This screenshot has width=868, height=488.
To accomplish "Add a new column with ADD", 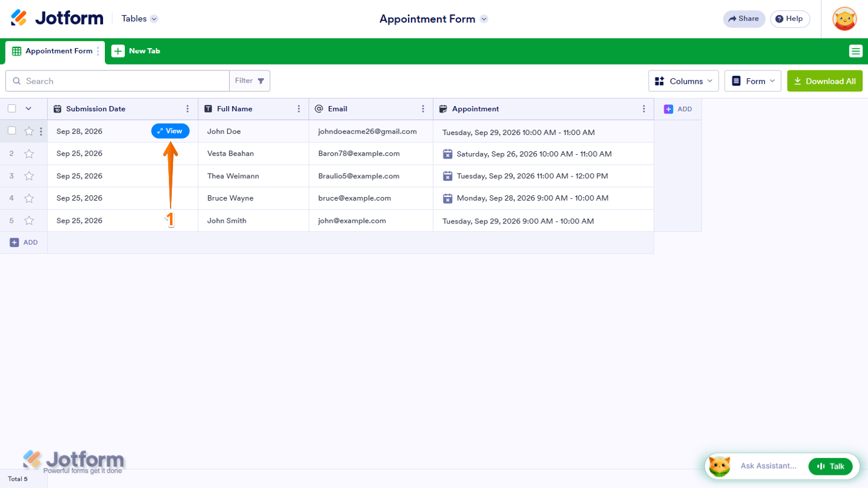I will click(678, 109).
